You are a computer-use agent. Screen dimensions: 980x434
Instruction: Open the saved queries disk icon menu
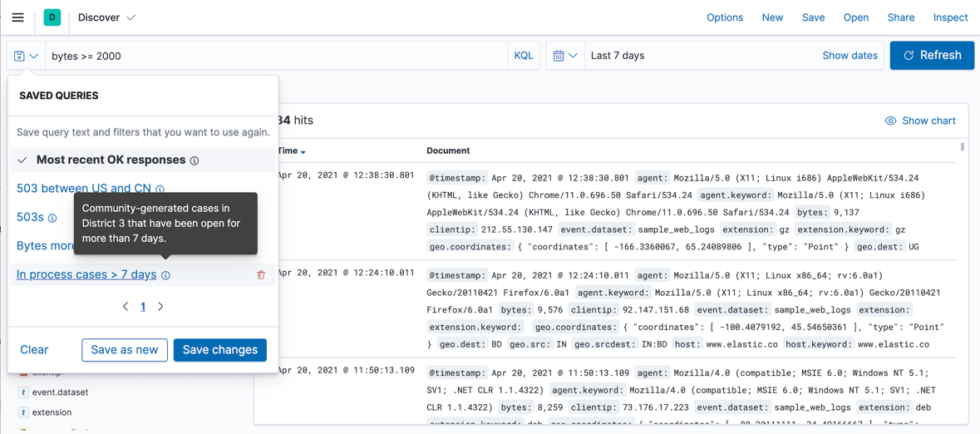pyautogui.click(x=26, y=56)
